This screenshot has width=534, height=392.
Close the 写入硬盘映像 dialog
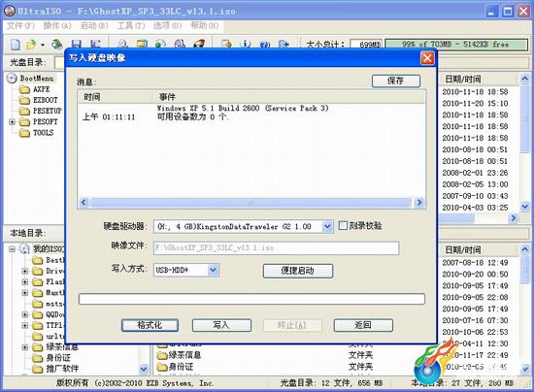(427, 58)
